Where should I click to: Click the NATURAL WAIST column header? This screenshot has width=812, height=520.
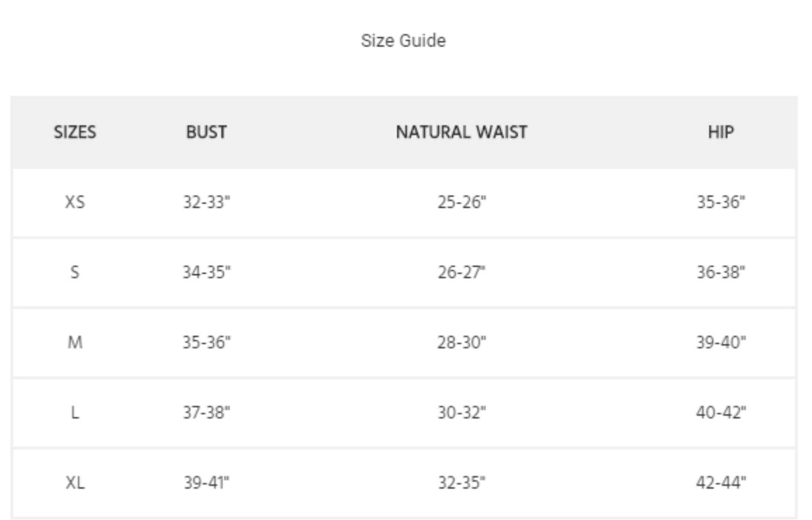coord(461,132)
